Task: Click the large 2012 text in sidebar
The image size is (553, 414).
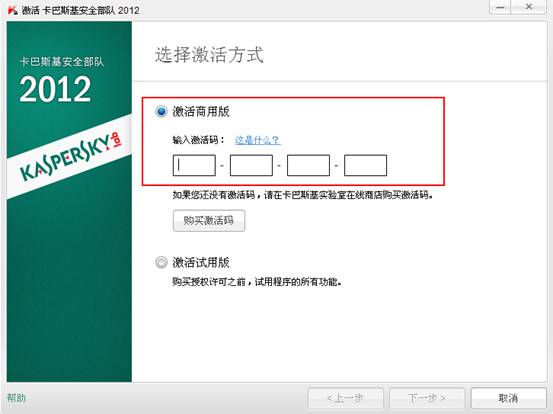Action: (x=55, y=89)
